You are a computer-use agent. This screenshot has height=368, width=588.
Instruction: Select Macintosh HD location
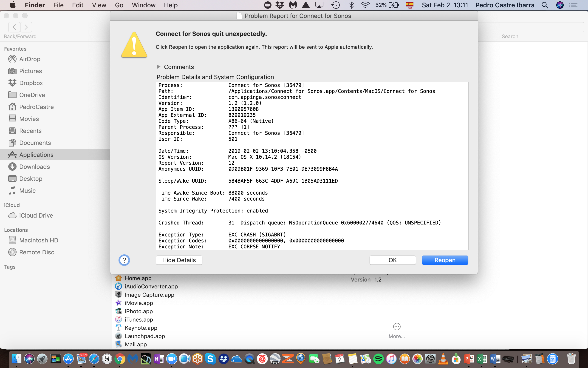point(39,240)
